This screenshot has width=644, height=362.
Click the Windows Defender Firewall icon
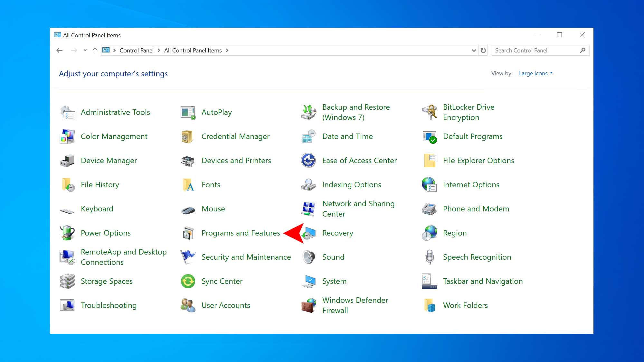309,305
